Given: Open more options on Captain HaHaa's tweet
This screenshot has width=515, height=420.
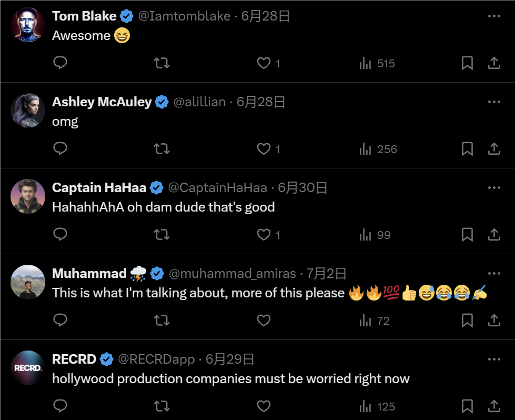Looking at the screenshot, I should 494,187.
